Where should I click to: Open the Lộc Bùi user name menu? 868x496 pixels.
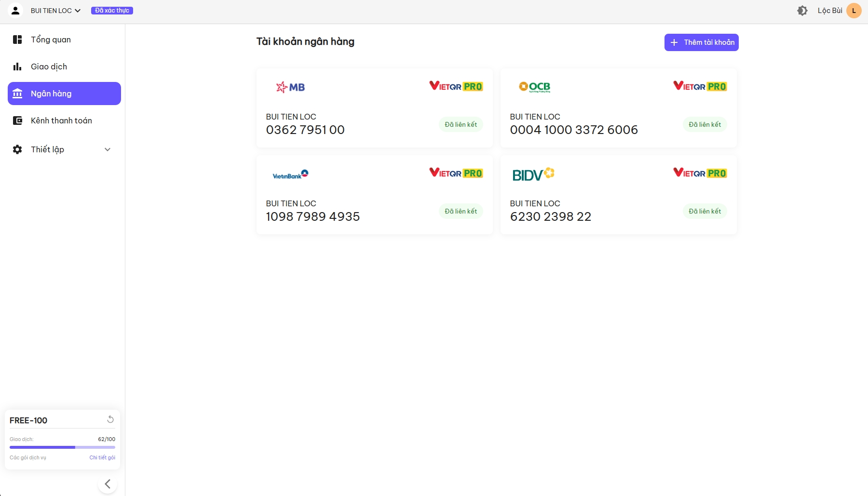pos(830,11)
